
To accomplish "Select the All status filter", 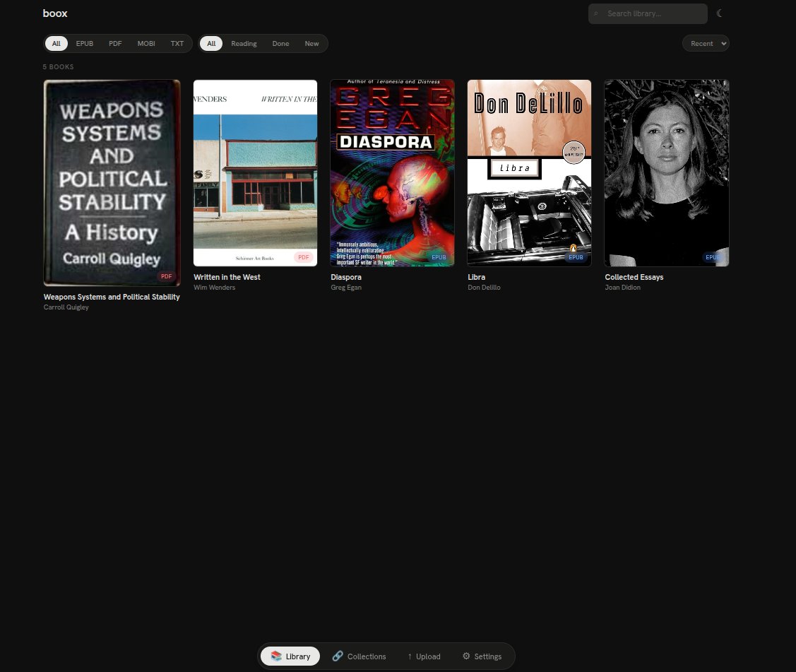I will coord(211,44).
